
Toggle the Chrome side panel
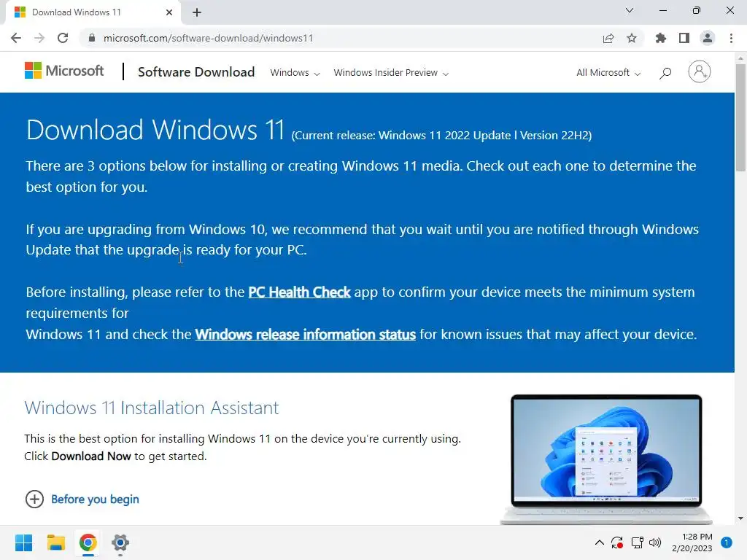point(684,38)
